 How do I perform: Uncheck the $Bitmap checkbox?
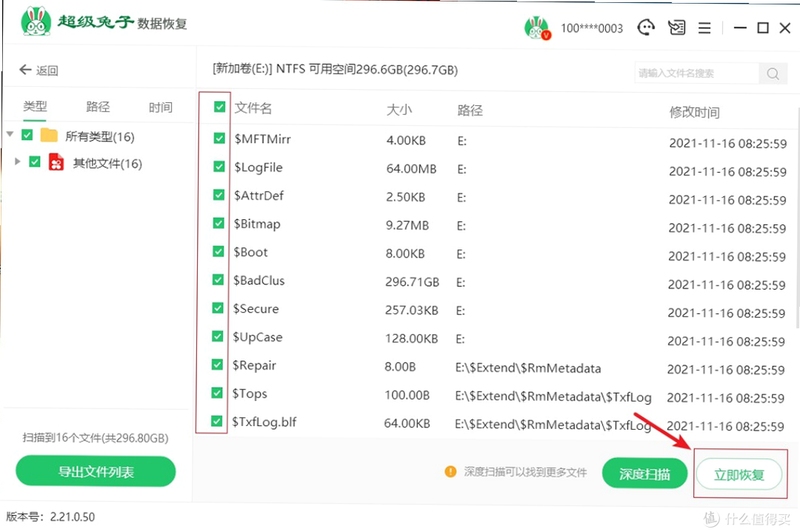click(x=218, y=223)
